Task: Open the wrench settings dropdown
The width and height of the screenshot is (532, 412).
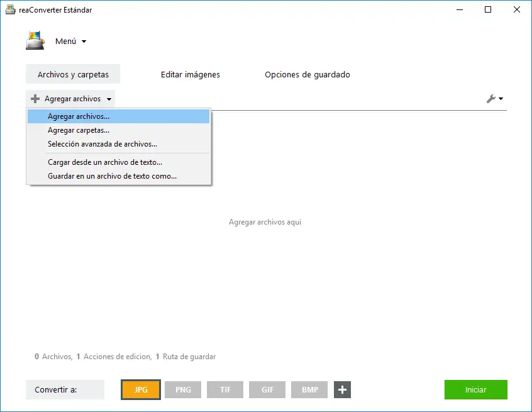Action: tap(495, 99)
